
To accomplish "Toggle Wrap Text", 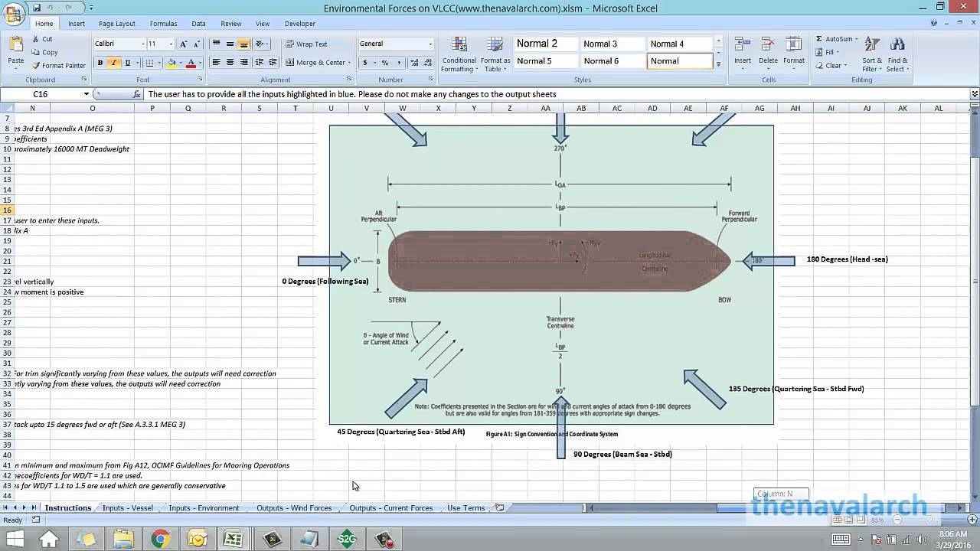I will [x=306, y=44].
